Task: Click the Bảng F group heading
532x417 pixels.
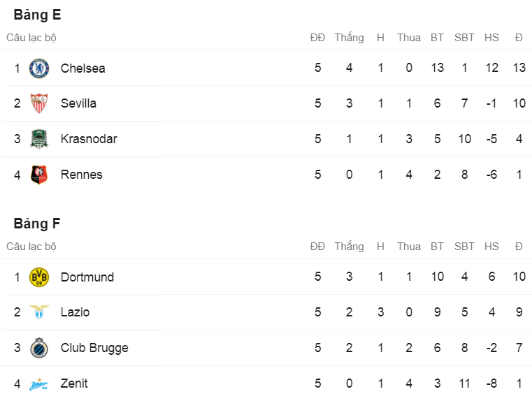Action: click(37, 224)
